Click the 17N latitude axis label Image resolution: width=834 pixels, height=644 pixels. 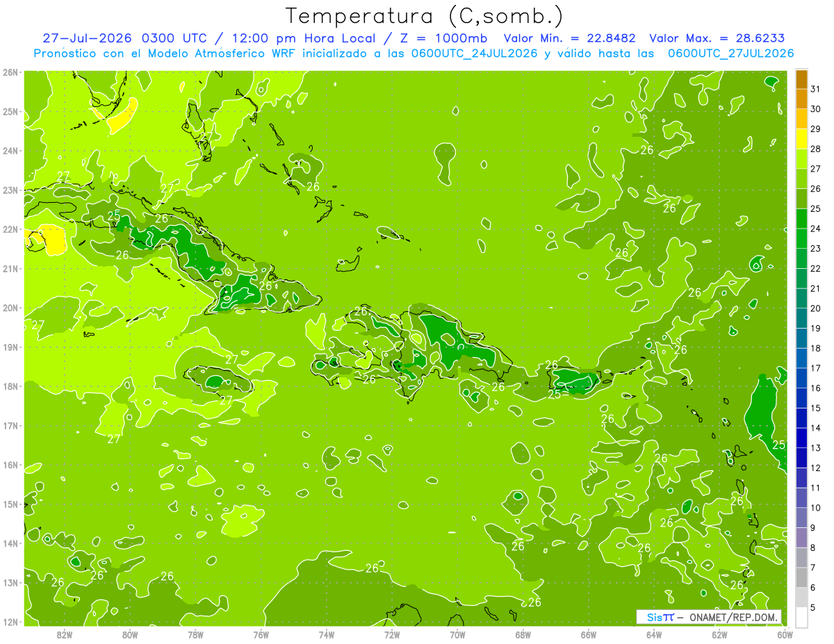click(x=10, y=426)
